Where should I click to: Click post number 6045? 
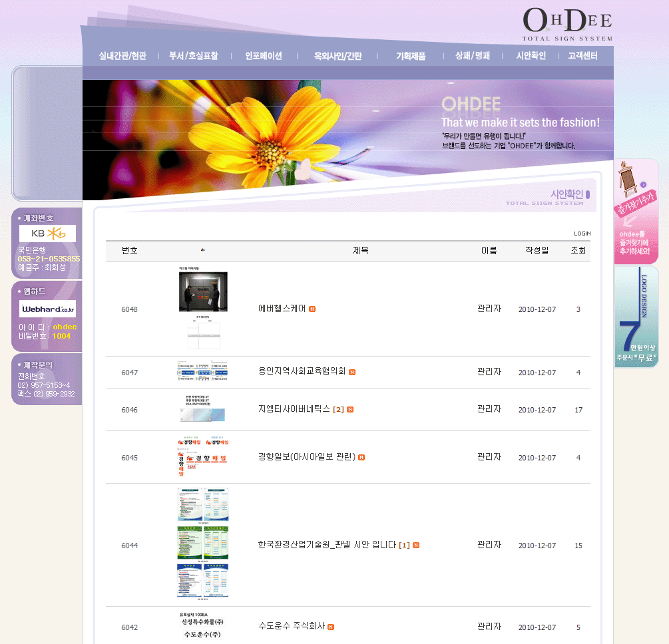point(129,458)
